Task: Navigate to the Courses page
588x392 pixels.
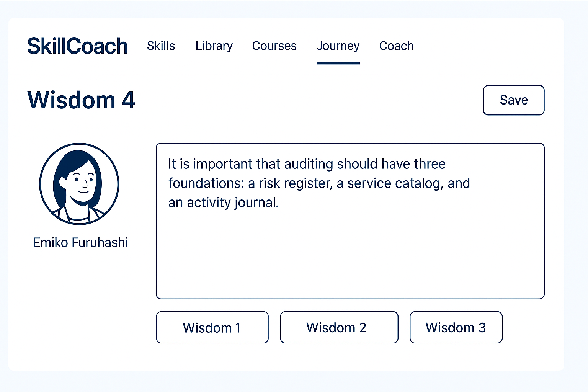Action: (274, 46)
